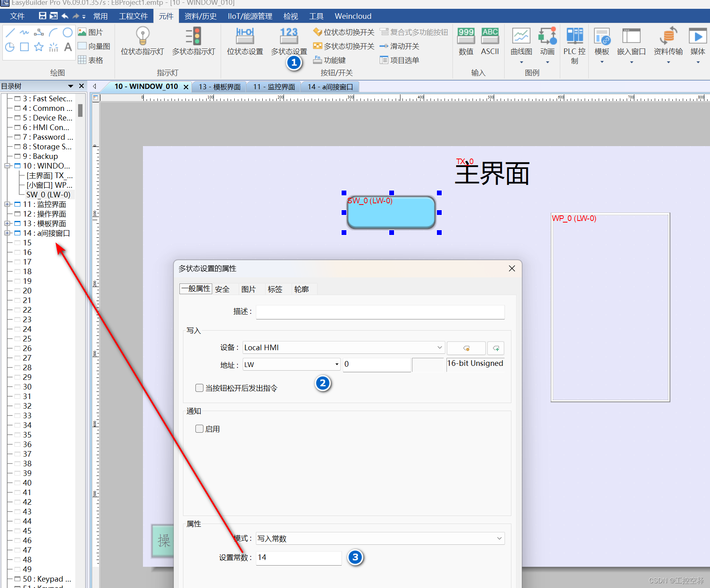
Task: Switch to 14 - a间接窗口 document tab
Action: 330,87
